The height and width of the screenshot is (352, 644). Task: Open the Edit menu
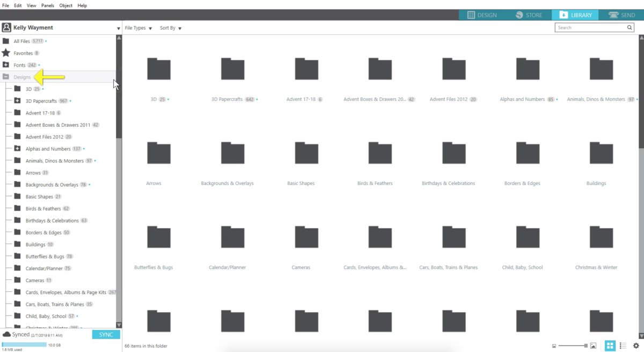point(18,5)
